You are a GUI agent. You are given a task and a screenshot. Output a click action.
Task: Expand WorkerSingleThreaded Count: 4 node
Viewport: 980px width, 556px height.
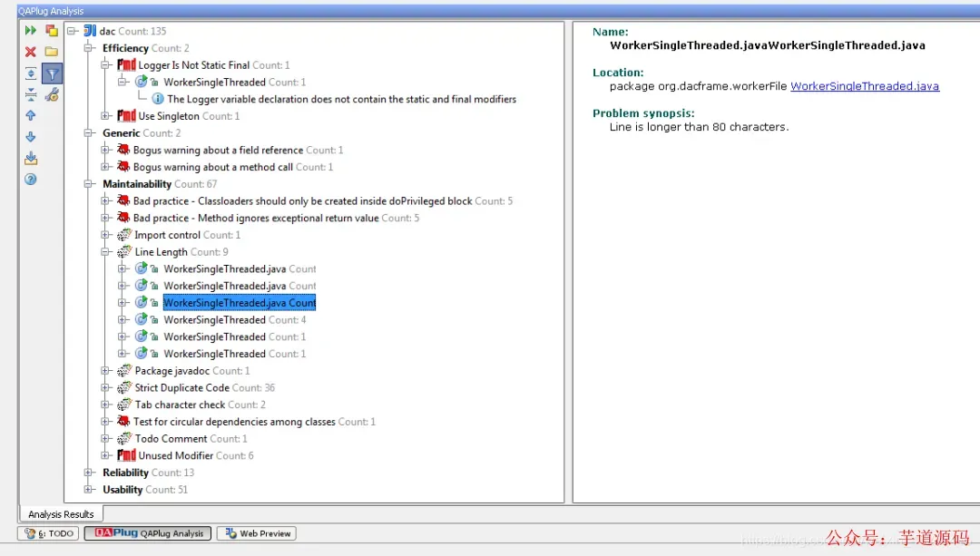[x=122, y=319]
